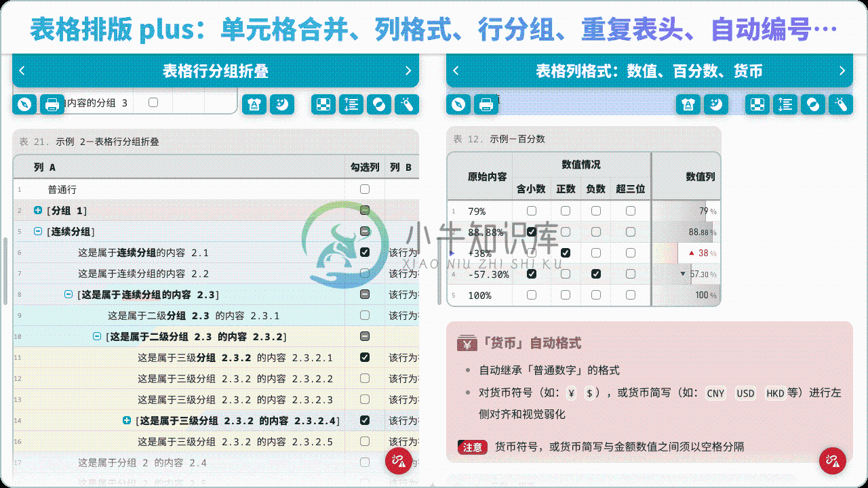Go to next slide from 表格列格式 header
This screenshot has width=868, height=488.
coord(842,70)
